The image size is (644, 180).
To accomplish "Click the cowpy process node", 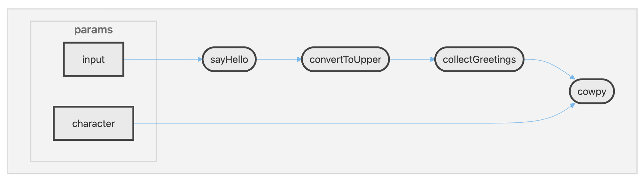I will click(x=592, y=91).
